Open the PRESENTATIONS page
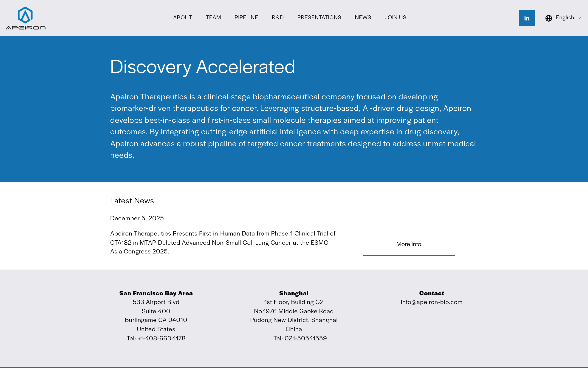 319,17
